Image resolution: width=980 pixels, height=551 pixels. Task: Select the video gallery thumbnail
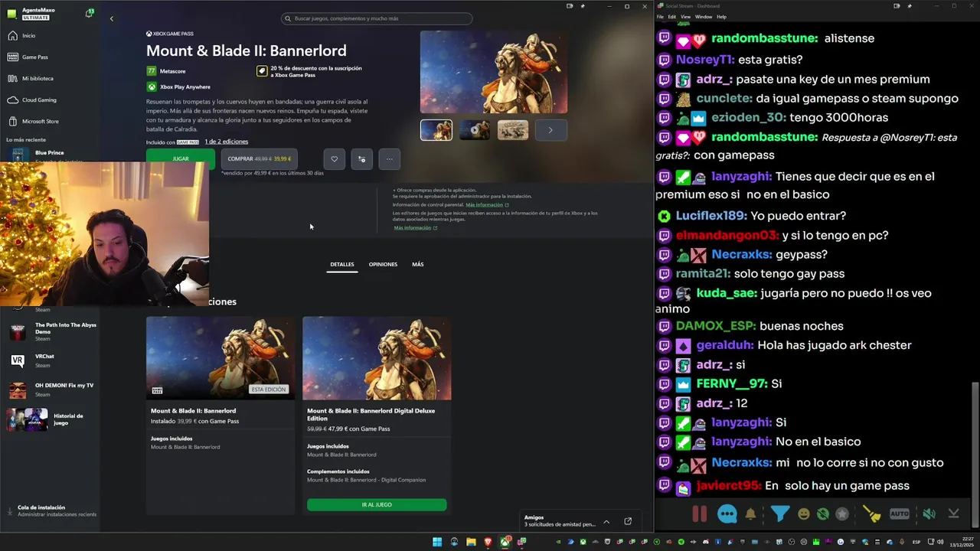[x=475, y=130]
